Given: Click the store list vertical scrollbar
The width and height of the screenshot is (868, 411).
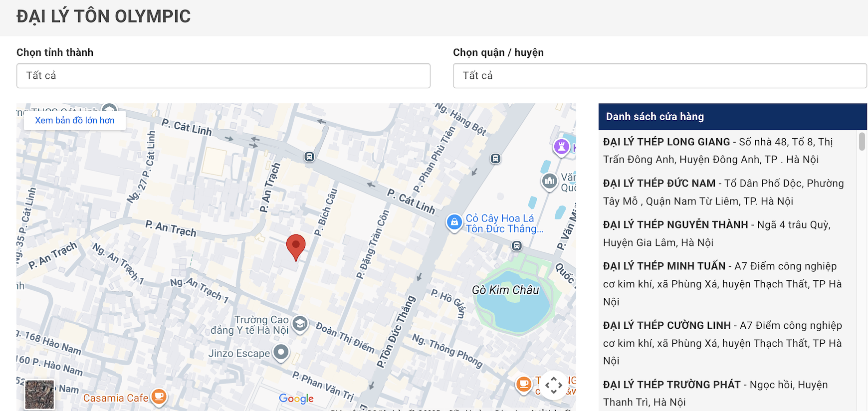Looking at the screenshot, I should pos(862,141).
